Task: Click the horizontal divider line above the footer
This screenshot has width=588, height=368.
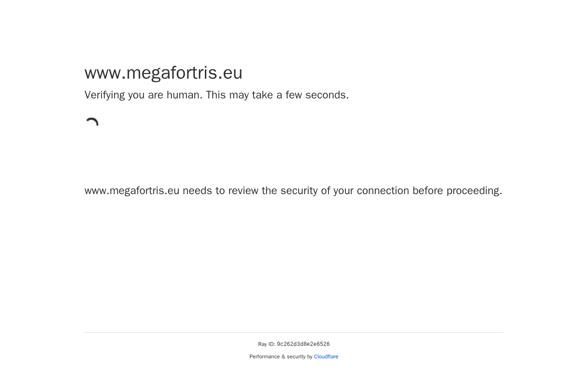Action: coord(294,332)
